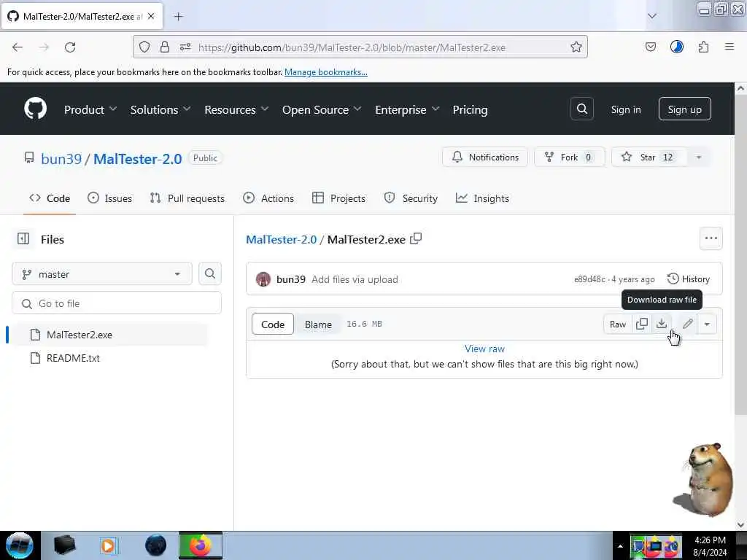Click the file search magnifier next to master

209,274
